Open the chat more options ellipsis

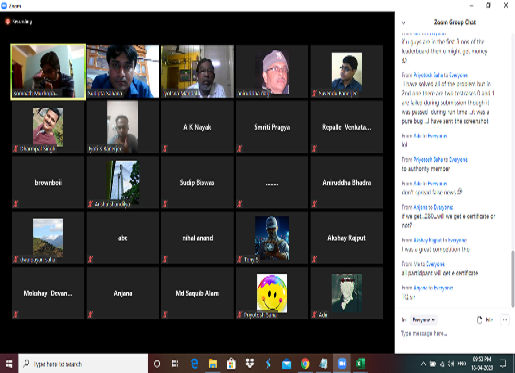click(x=505, y=320)
